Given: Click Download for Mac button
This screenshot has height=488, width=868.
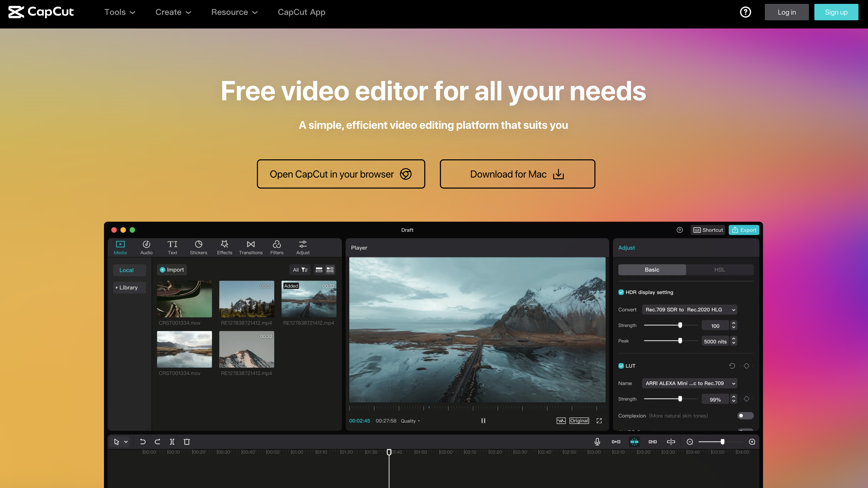Looking at the screenshot, I should pos(517,174).
